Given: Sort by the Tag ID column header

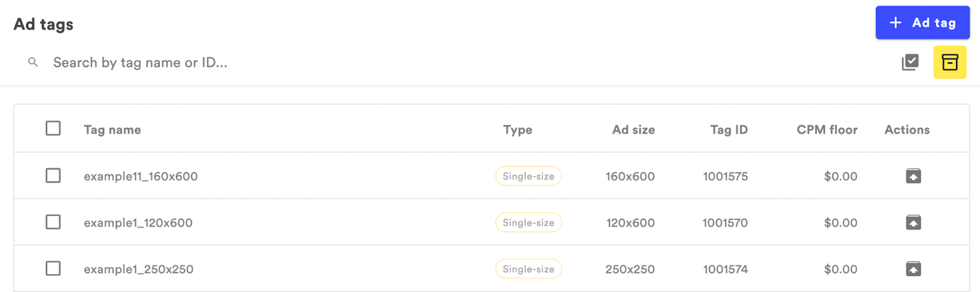Looking at the screenshot, I should (x=729, y=130).
